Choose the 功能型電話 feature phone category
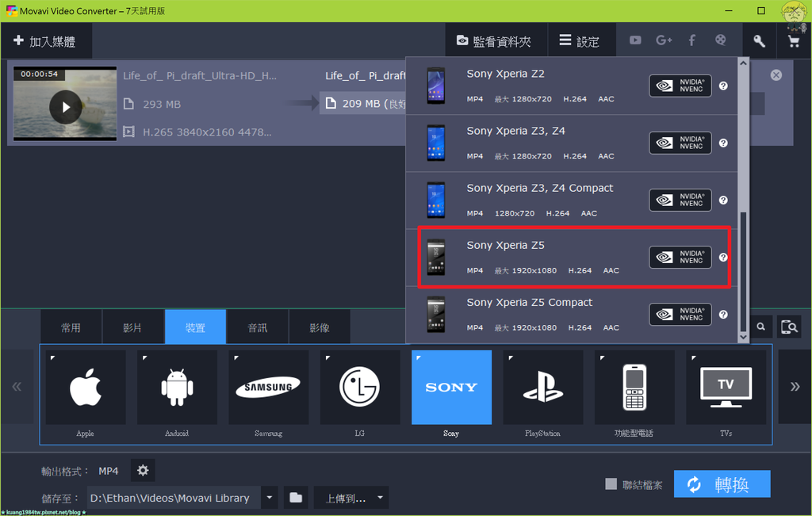The image size is (812, 516). pos(634,387)
